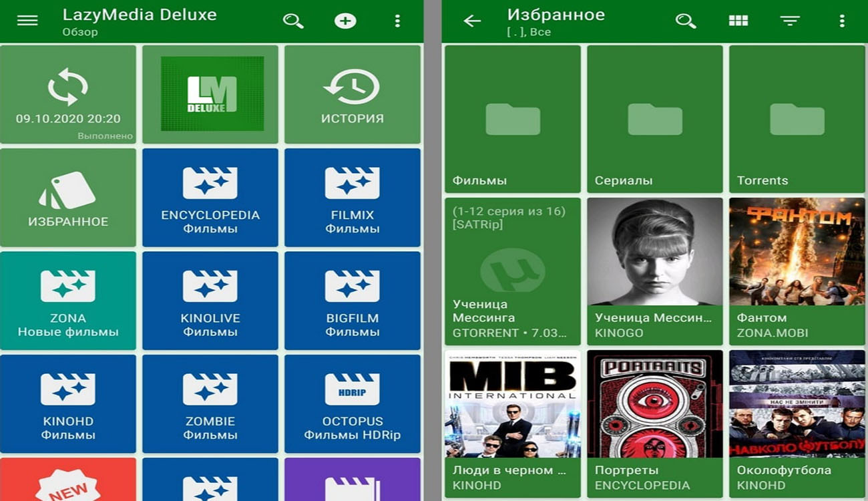Open the Сериалы folder
The image size is (868, 501).
[x=655, y=119]
